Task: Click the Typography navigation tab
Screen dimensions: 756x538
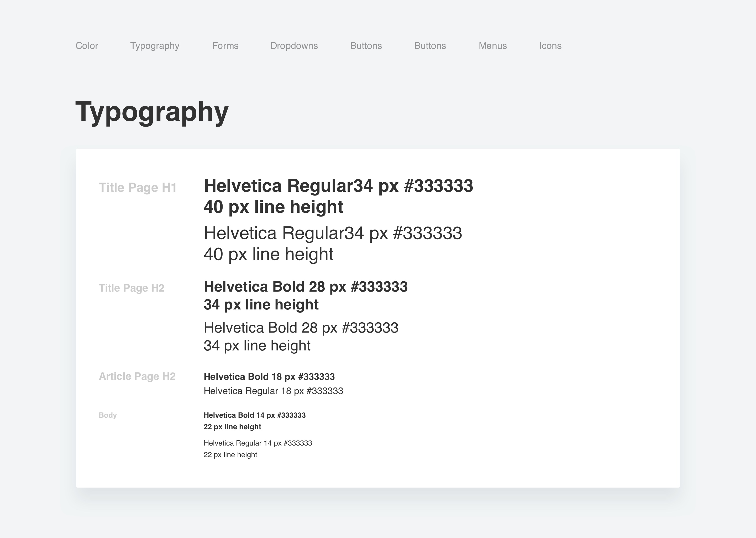Action: (155, 46)
